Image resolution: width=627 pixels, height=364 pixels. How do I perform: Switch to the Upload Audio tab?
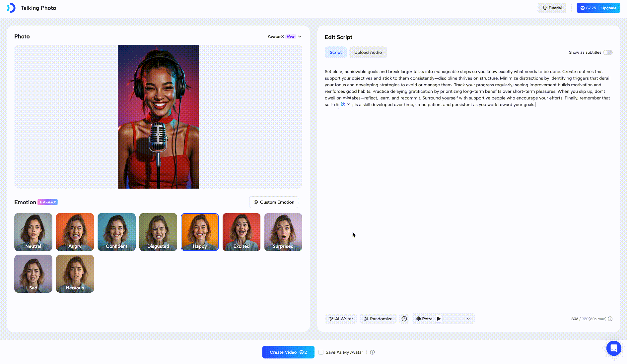[x=368, y=52]
